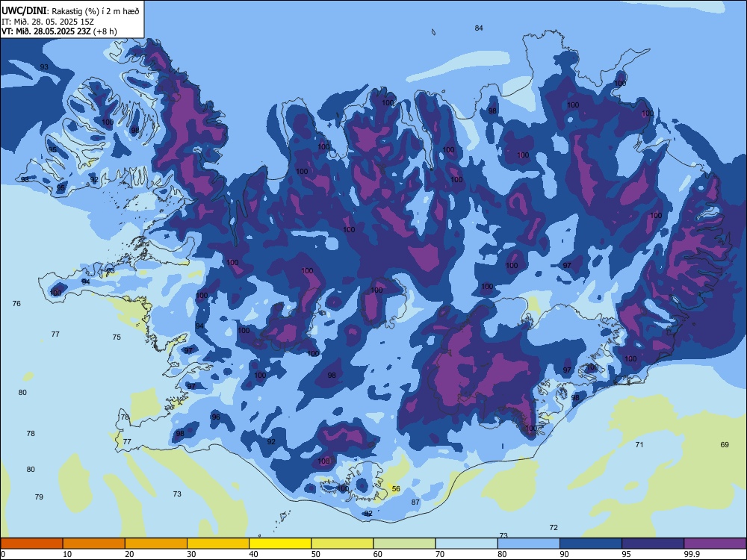Image resolution: width=747 pixels, height=560 pixels.
Task: Pick the pale blue 70–80 legend segment
Action: [466, 544]
